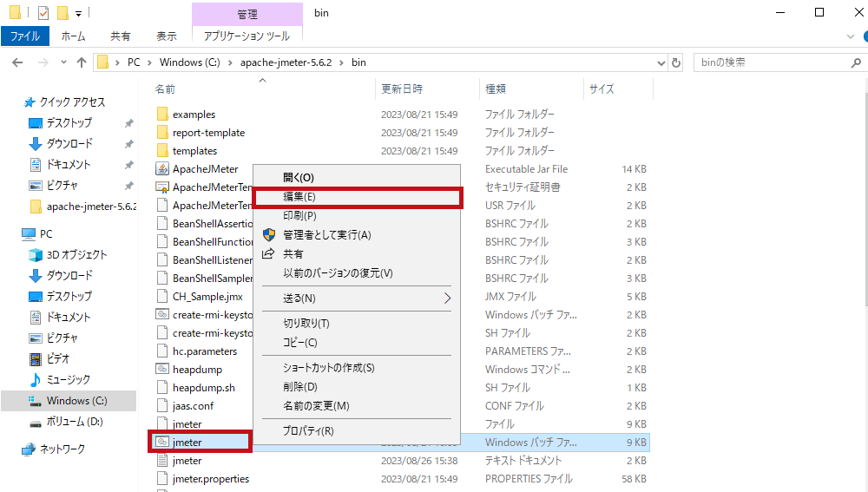This screenshot has height=492, width=868.
Task: Open the ファイル tab
Action: tap(25, 36)
